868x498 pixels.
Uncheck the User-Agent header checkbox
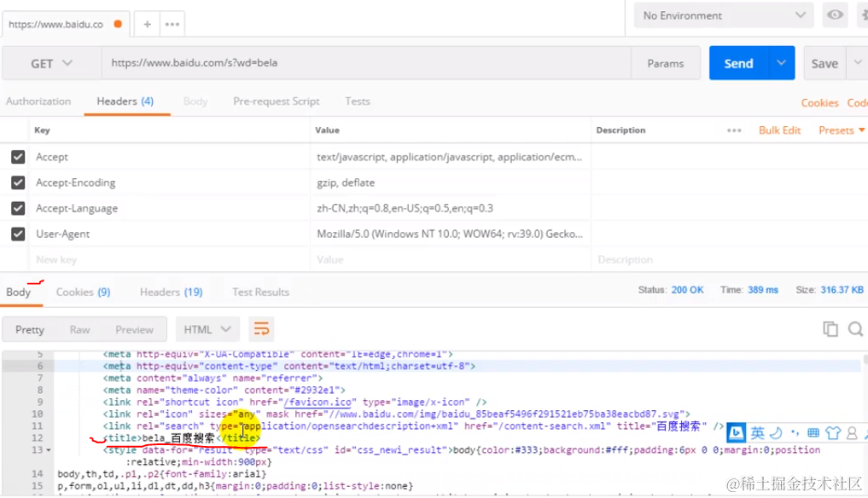click(18, 234)
